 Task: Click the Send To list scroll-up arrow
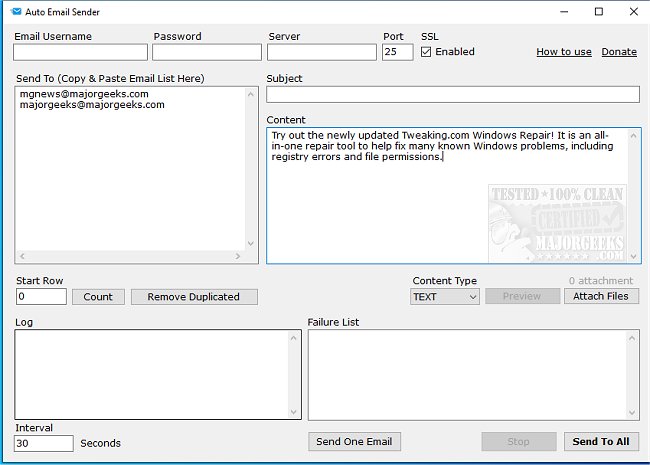(250, 94)
